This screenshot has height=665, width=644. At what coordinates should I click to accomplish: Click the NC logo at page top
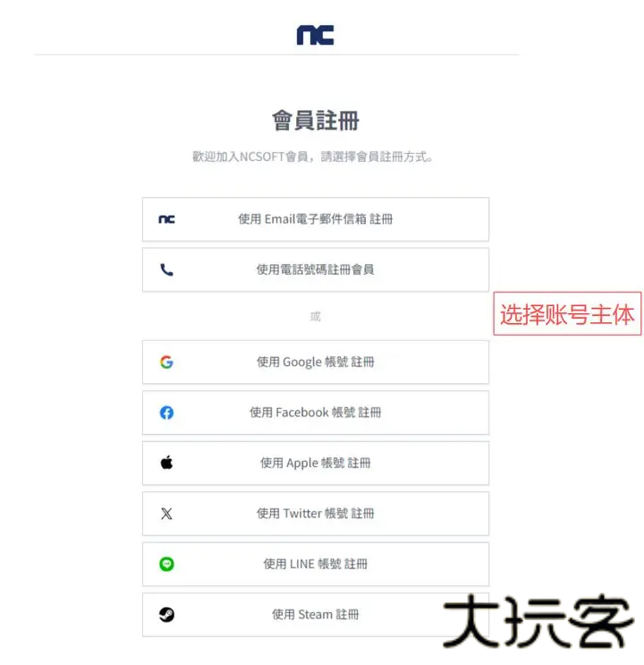pyautogui.click(x=315, y=35)
